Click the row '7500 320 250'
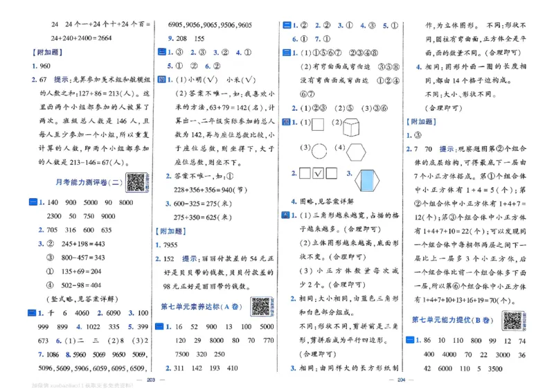Viewport: 554px width, 392px height. click(x=199, y=355)
